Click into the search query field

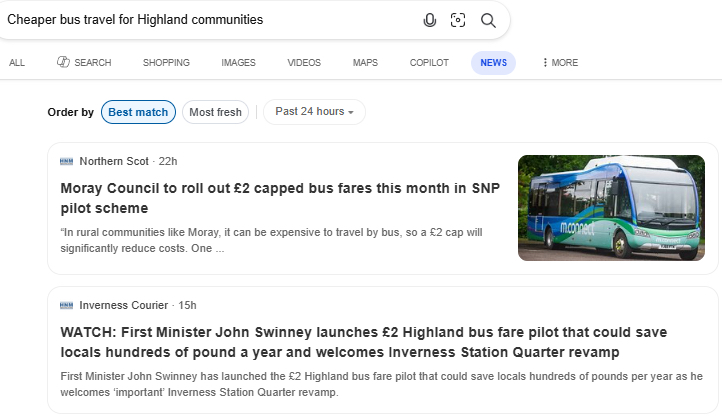(x=200, y=20)
